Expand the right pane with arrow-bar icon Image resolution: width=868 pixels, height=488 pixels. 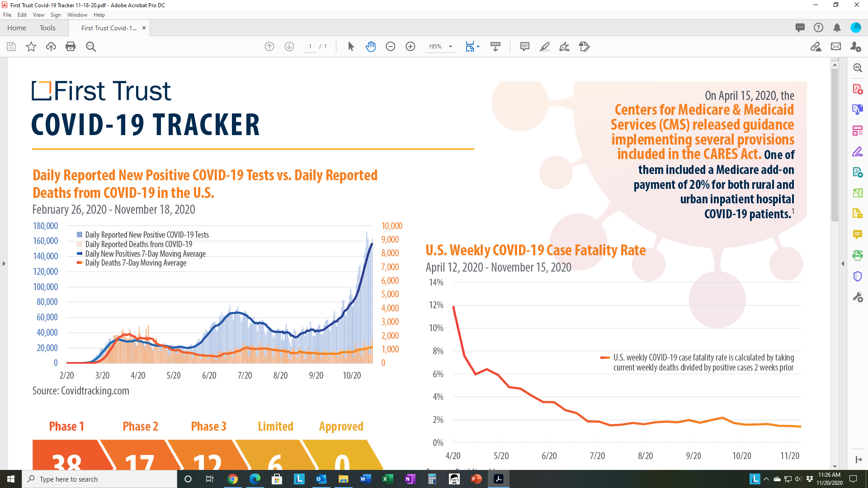(859, 460)
